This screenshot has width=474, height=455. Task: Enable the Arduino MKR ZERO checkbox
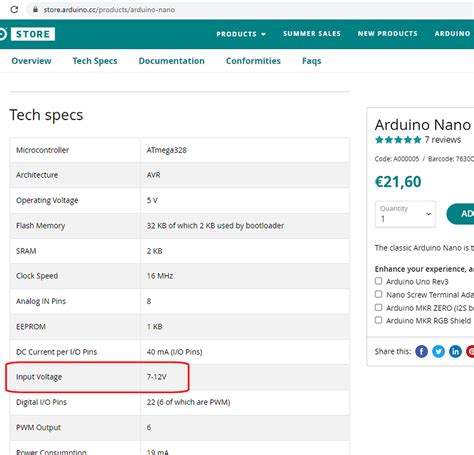(378, 307)
